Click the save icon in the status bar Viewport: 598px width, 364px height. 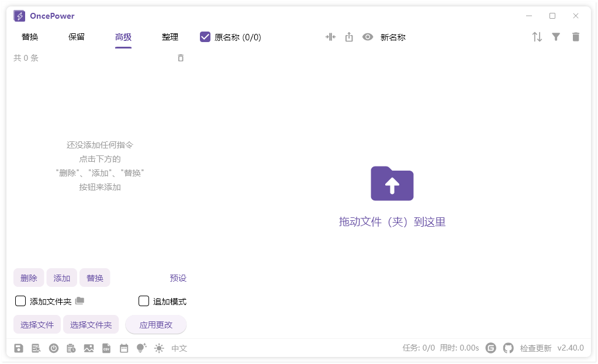point(19,348)
